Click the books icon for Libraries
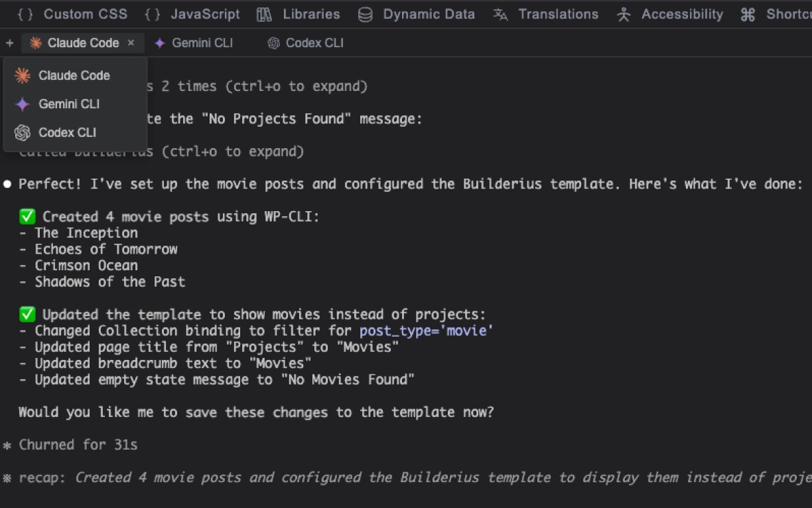 [x=264, y=15]
